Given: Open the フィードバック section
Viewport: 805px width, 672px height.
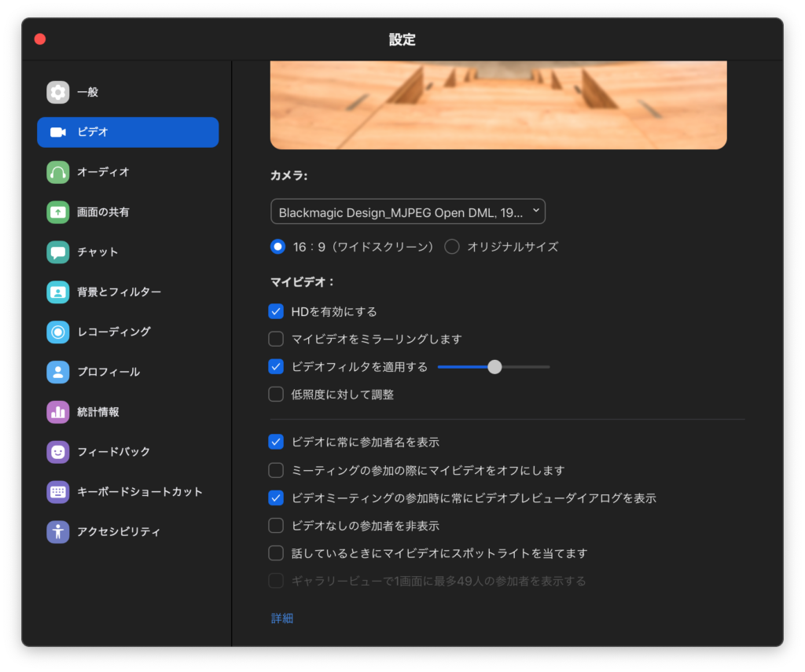Looking at the screenshot, I should point(128,452).
